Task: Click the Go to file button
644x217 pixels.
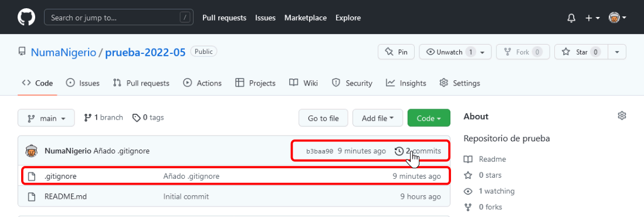Action: [323, 118]
